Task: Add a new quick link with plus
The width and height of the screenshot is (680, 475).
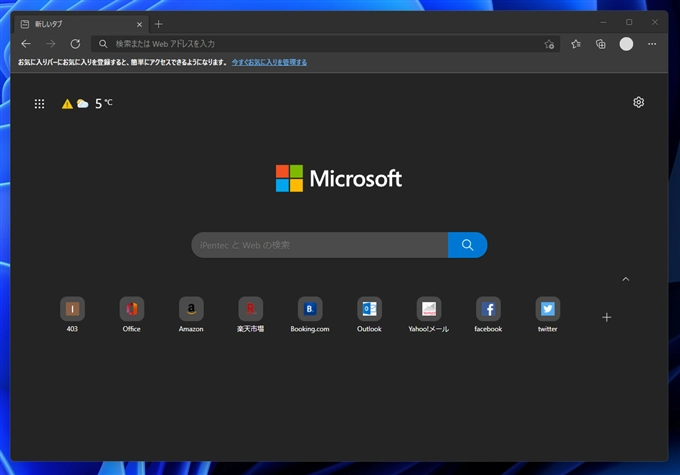Action: (607, 318)
